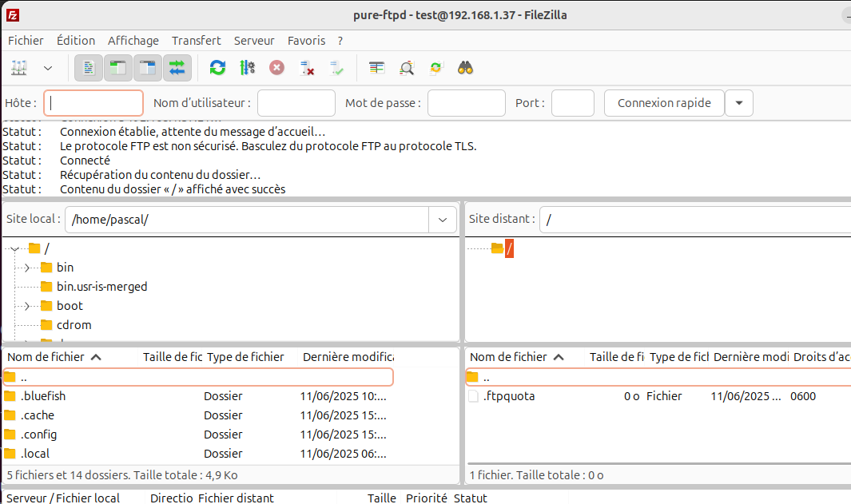Toggle remote directory tree display
Viewport: 851px width, 504px height.
[147, 68]
